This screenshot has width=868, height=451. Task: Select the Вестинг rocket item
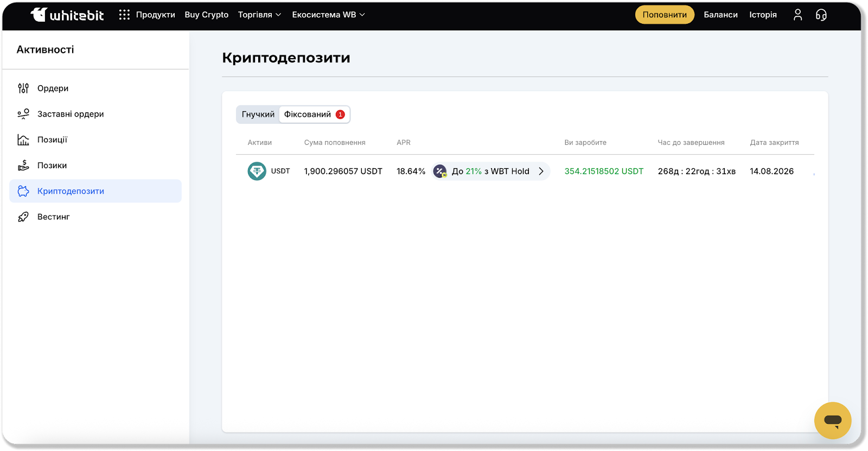(x=53, y=217)
